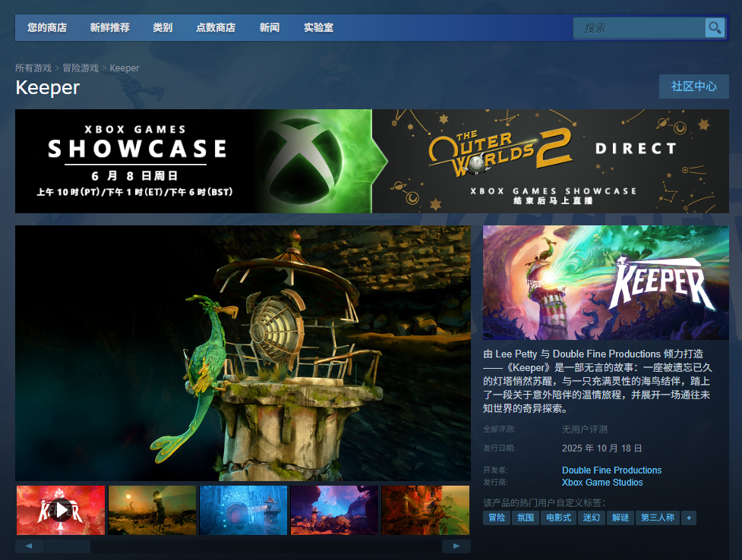Select the 解谜 tag
Image resolution: width=742 pixels, height=560 pixels.
click(x=620, y=518)
